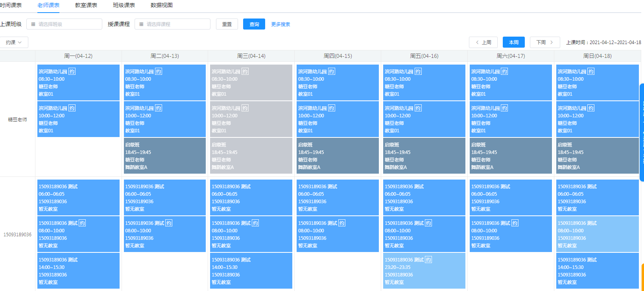644x291 pixels.
Task: Click 上课时间 2021-04-12~2021-04-18 date range text
Action: click(x=603, y=43)
